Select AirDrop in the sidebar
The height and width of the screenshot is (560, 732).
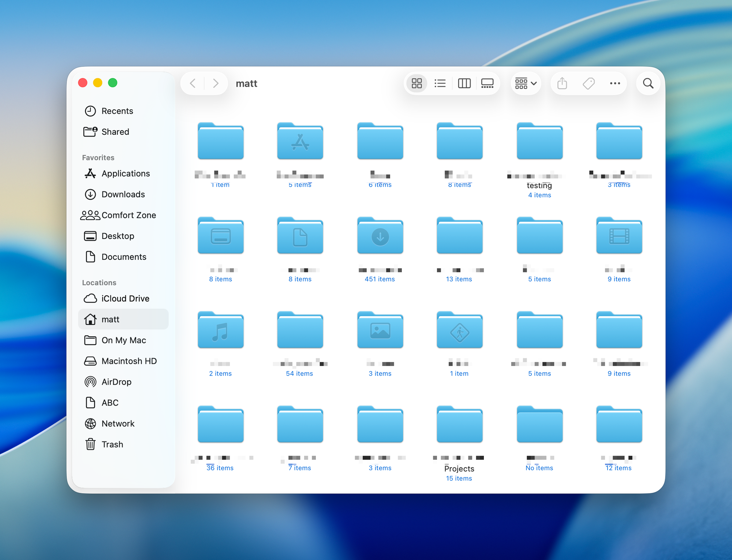click(116, 382)
